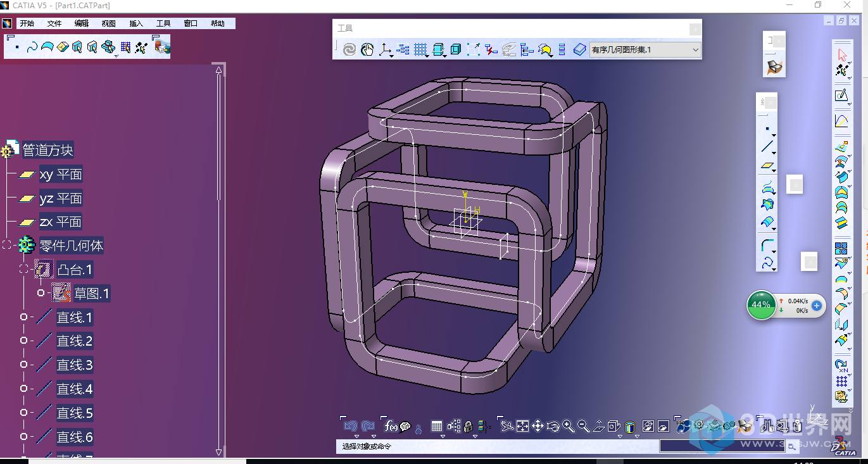
Task: Expand the 直线.1 tree node
Action: [24, 317]
